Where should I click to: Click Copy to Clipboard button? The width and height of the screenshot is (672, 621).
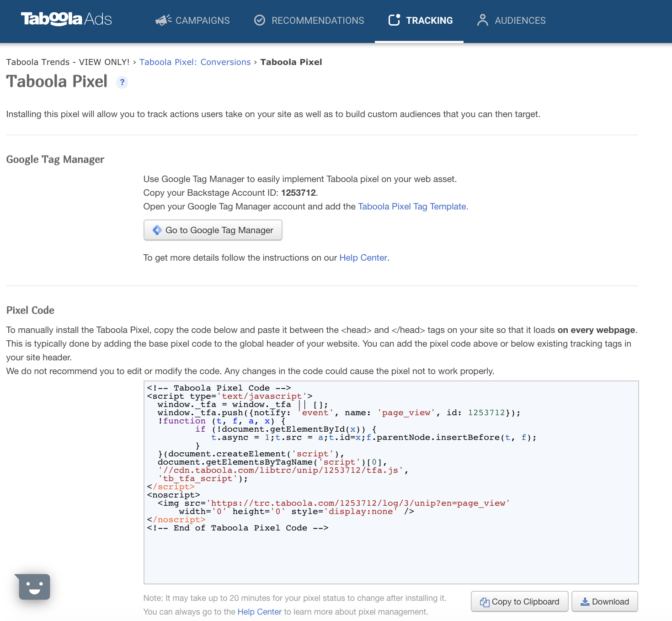[x=520, y=602]
